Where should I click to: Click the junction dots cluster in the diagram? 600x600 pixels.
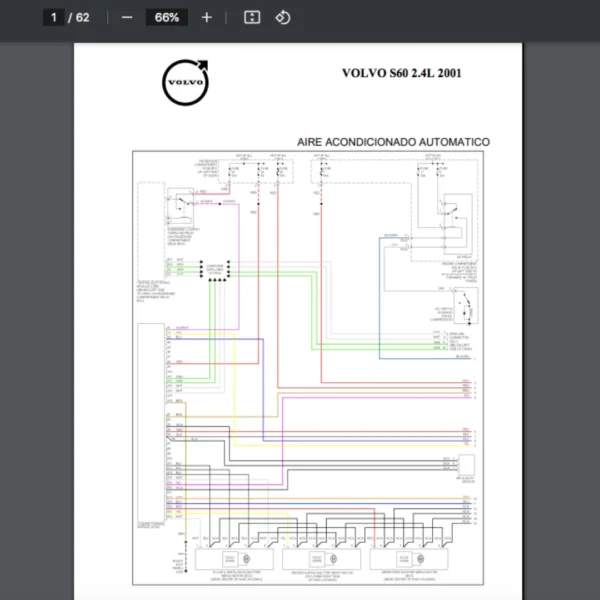click(215, 272)
